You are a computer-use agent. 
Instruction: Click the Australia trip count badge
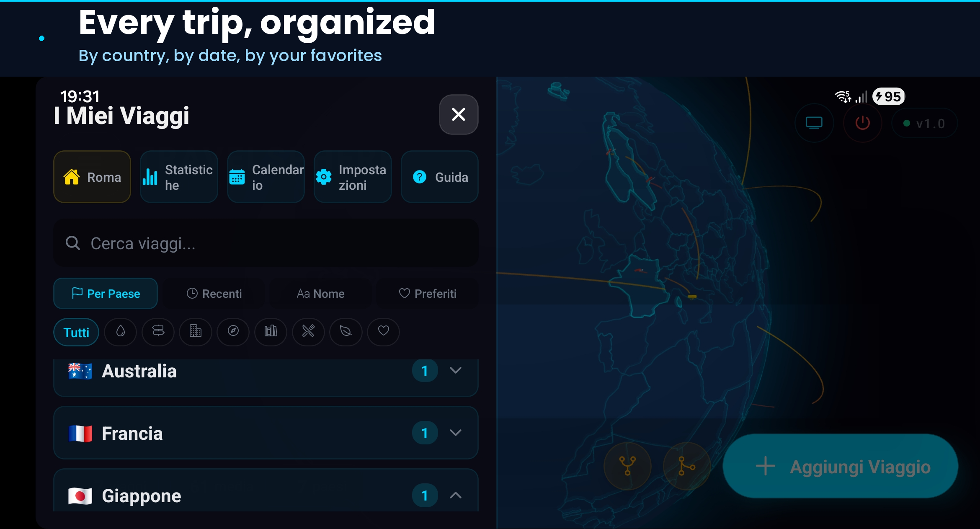(425, 371)
